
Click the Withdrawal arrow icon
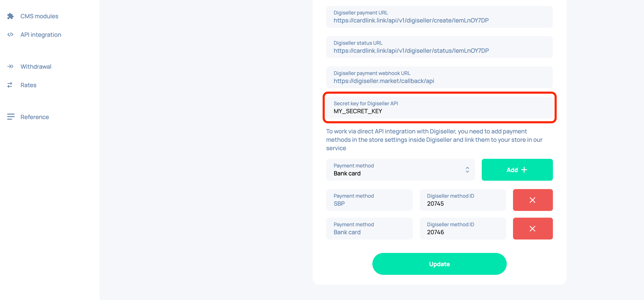10,66
